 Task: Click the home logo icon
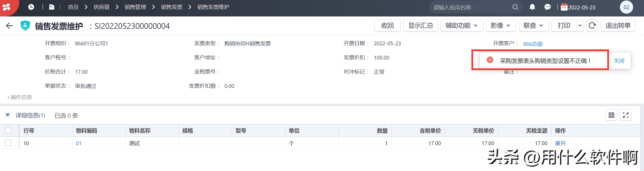7,7
